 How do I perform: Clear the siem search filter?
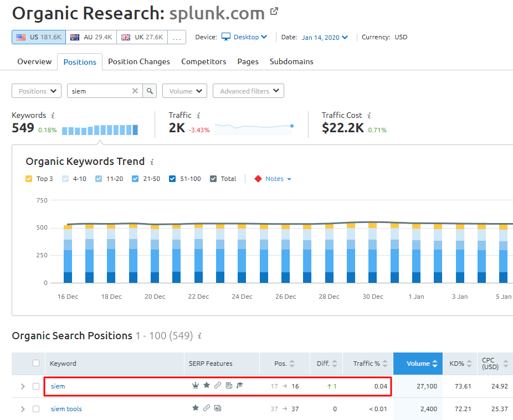(x=135, y=91)
